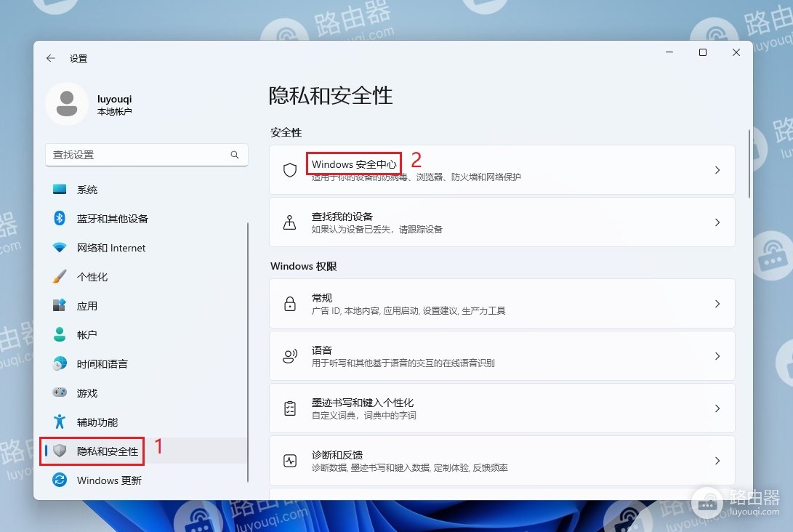
Task: Click the Windows 更新 refresh icon
Action: point(60,480)
